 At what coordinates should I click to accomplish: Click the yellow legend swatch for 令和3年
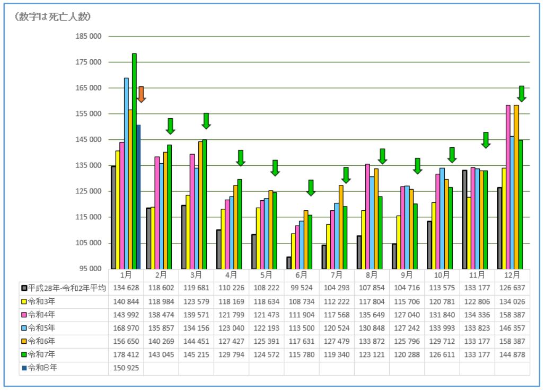[x=24, y=301]
